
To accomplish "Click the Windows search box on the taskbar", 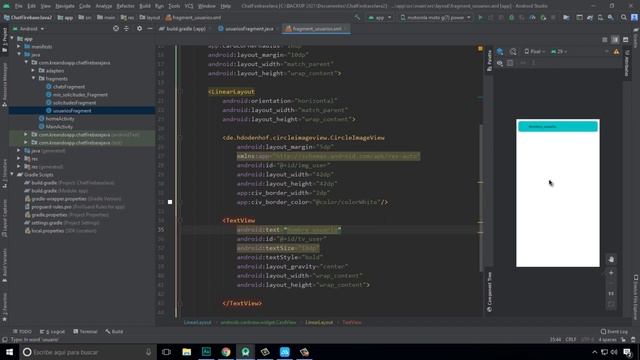I will click(87, 352).
